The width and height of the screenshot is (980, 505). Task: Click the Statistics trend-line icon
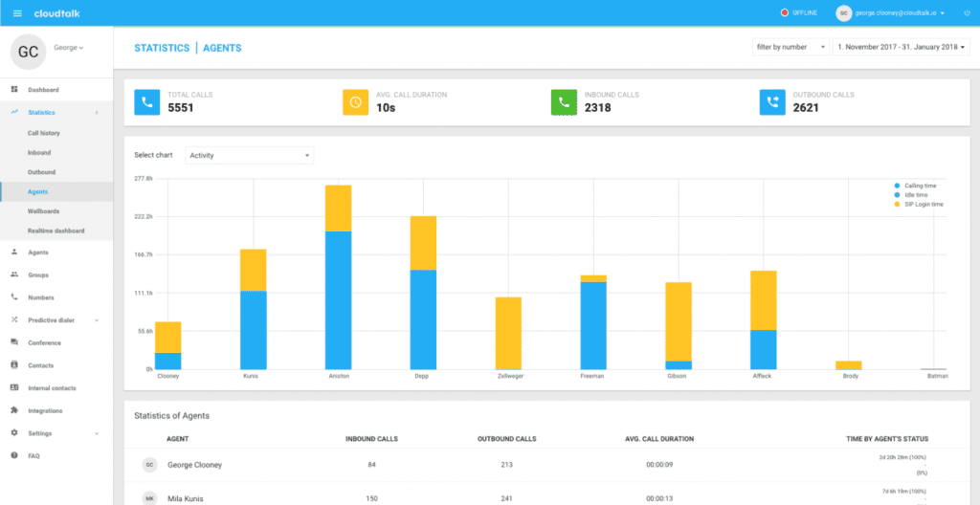click(14, 113)
